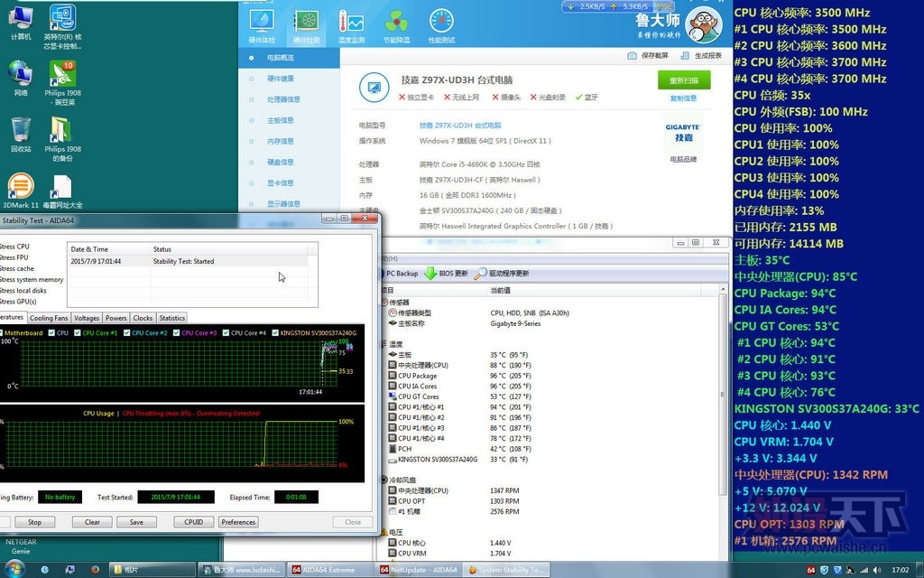The width and height of the screenshot is (924, 578).
Task: Select 处理器信息 in the Ludashi sidebar
Action: click(290, 99)
